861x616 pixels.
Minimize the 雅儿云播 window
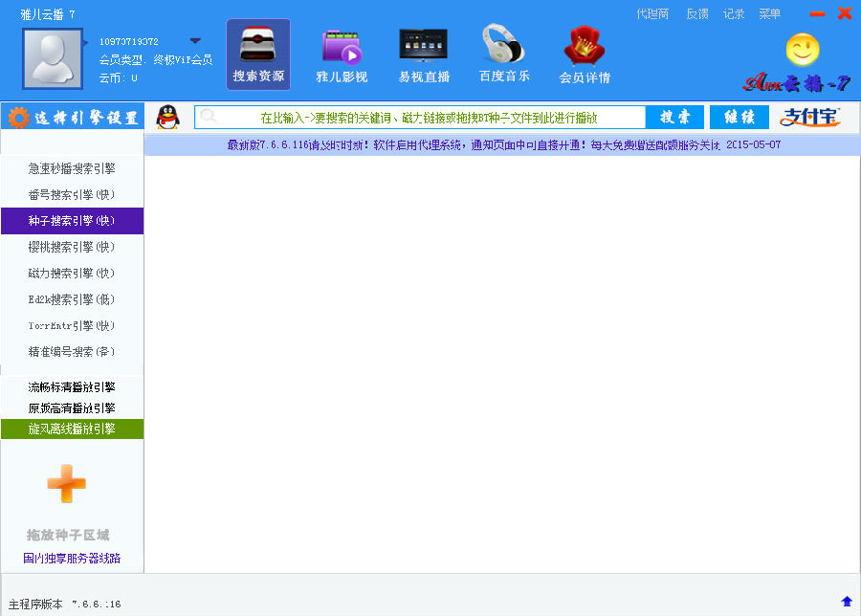coord(817,13)
